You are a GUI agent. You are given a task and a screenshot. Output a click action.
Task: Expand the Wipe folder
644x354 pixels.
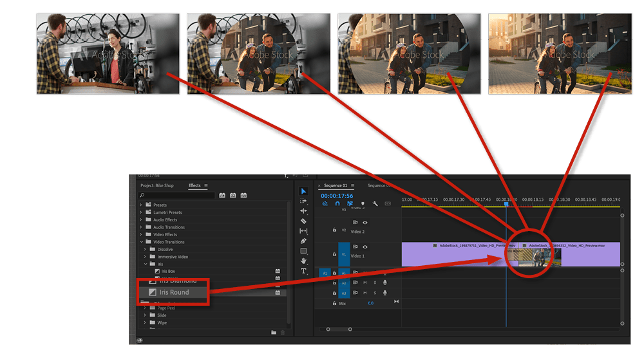tap(145, 323)
